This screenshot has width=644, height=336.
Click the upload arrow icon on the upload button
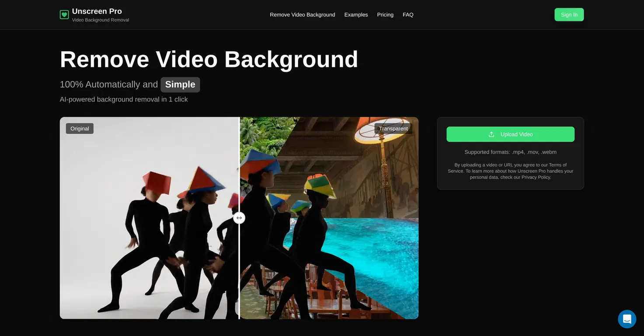click(x=491, y=134)
